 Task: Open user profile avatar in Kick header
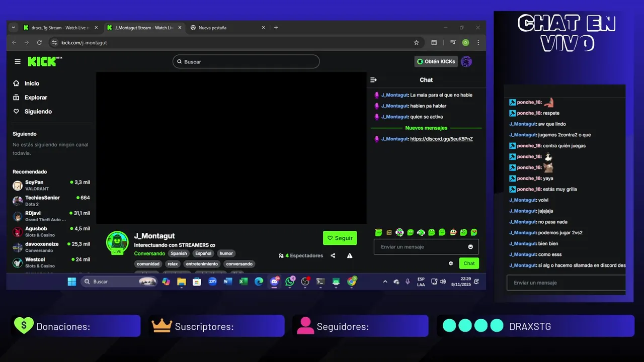point(466,61)
